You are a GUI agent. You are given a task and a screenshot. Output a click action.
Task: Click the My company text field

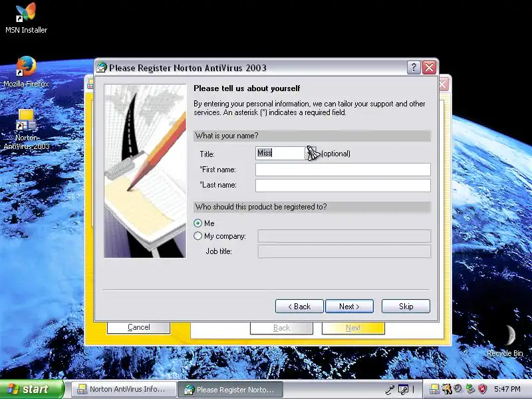[x=344, y=236]
